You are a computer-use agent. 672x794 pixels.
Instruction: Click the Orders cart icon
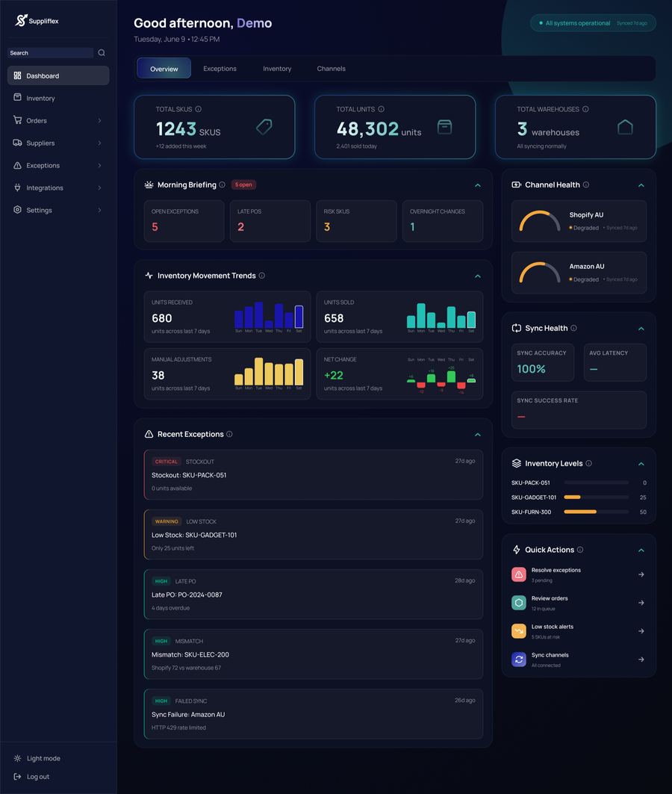pos(17,120)
